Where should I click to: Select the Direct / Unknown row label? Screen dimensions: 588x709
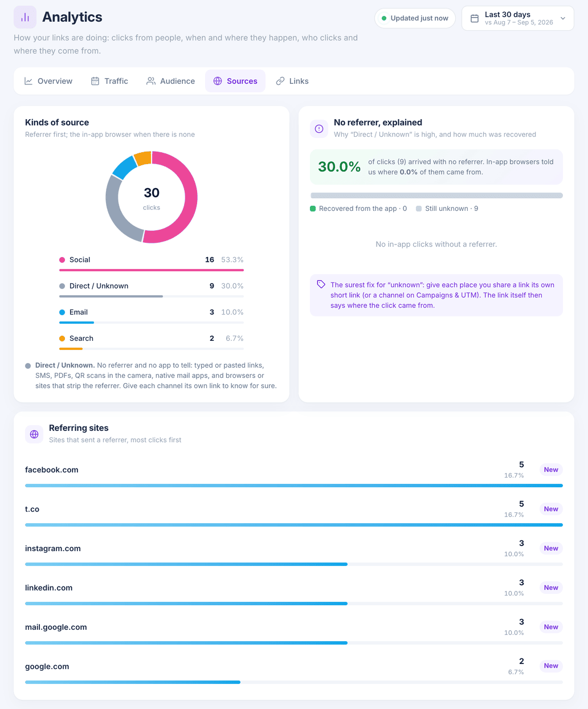(x=99, y=286)
